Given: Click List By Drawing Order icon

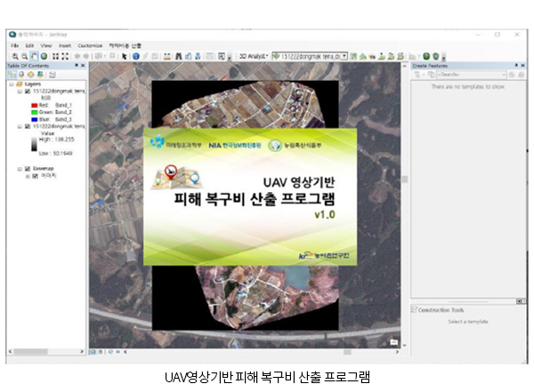Looking at the screenshot, I should 12,76.
